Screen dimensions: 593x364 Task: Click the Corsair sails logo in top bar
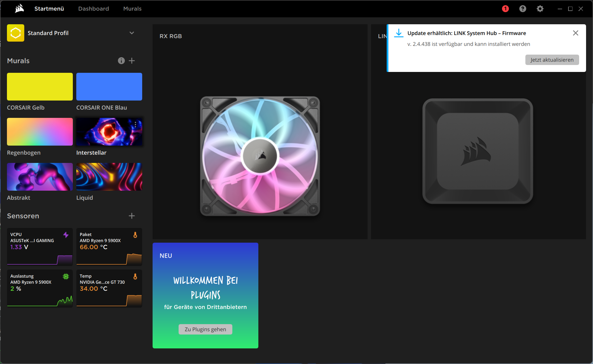coord(19,9)
